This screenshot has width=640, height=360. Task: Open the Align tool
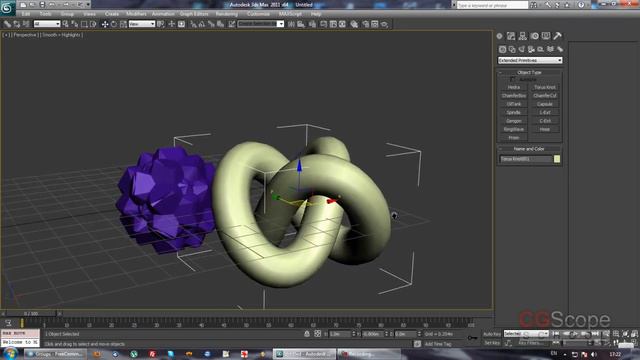coord(301,24)
